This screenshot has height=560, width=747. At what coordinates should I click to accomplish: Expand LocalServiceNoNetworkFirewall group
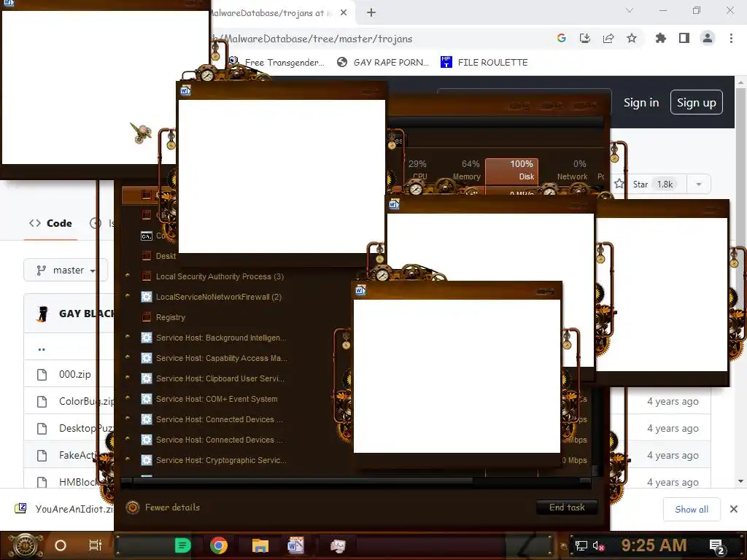(127, 296)
